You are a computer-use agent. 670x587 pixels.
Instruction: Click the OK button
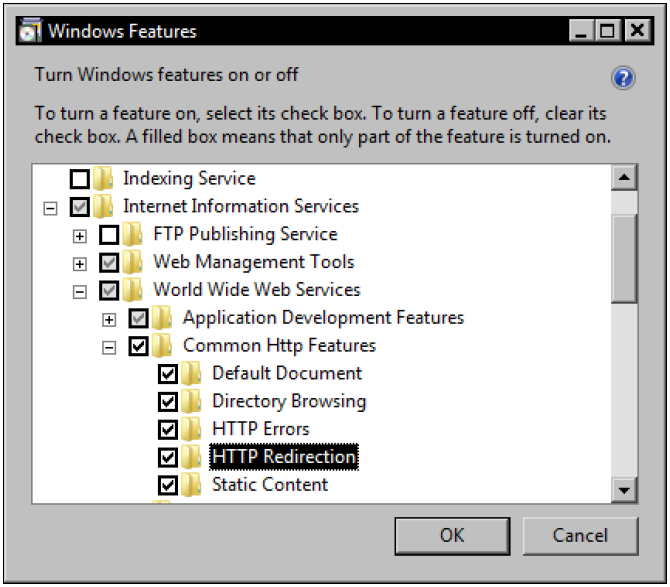(452, 536)
